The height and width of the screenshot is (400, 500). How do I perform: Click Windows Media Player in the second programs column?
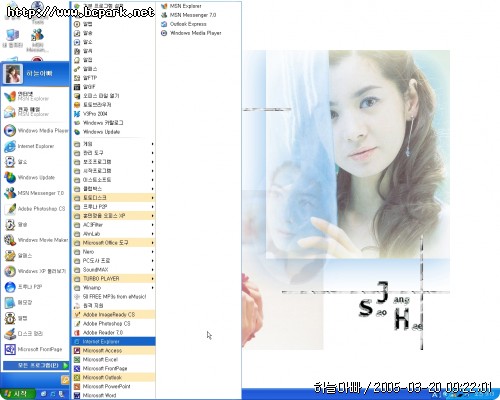199,33
